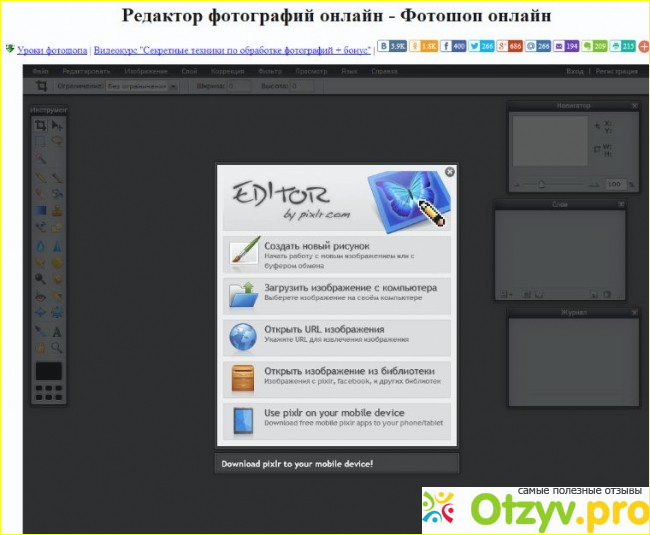Screen dimensions: 650x535
Task: Open the Ограничение constraint dropdown
Action: pyautogui.click(x=142, y=87)
